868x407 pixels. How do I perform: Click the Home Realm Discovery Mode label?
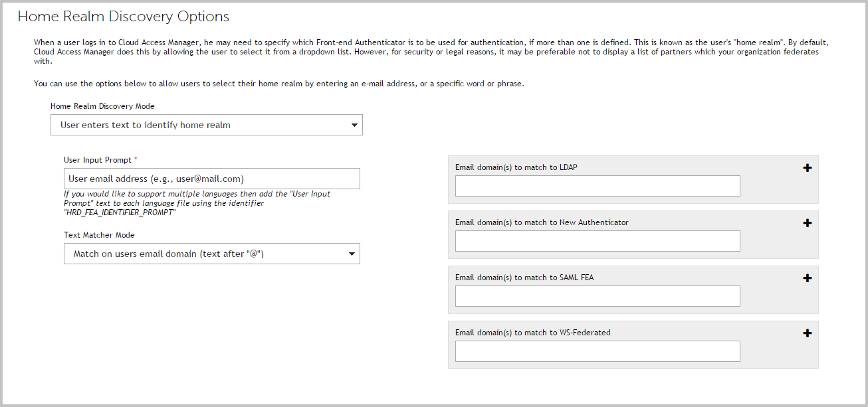click(x=102, y=106)
